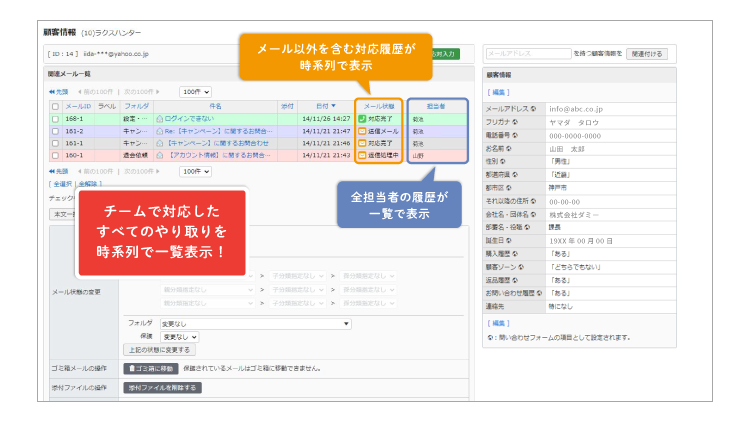Click form icon next to 性別 label
Image resolution: width=750 pixels, height=422 pixels.
(x=503, y=162)
